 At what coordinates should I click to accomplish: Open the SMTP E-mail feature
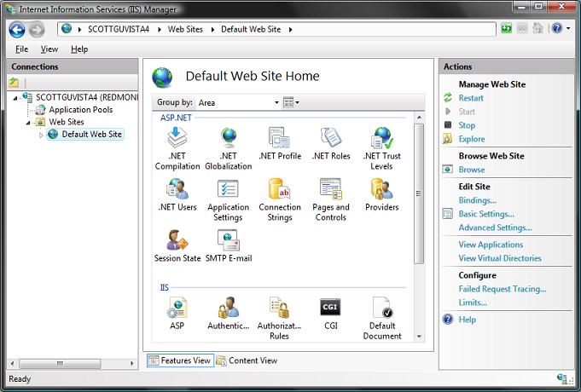[229, 245]
